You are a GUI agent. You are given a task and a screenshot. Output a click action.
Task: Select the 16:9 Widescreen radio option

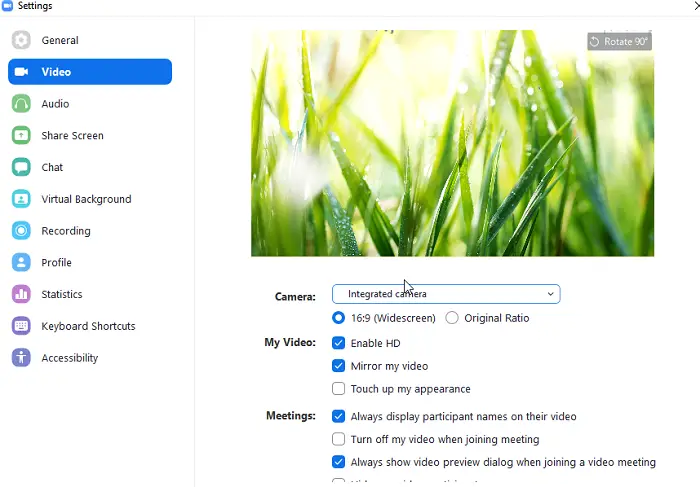[338, 318]
